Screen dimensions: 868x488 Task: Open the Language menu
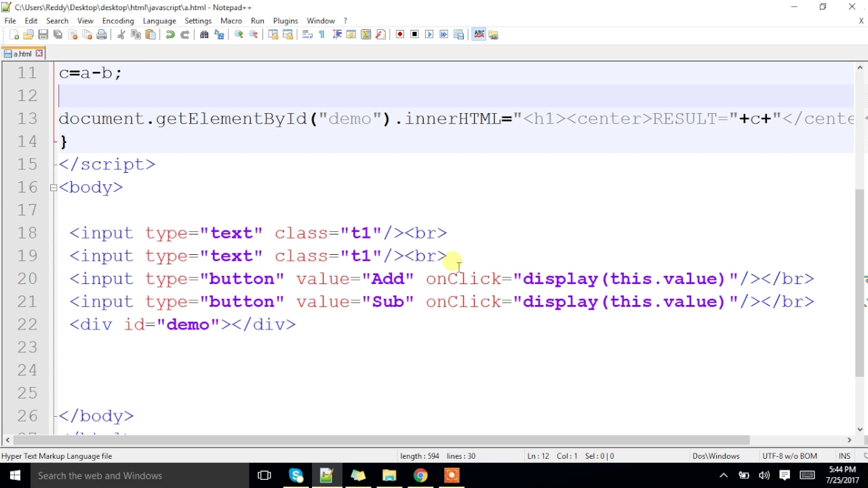pos(159,21)
